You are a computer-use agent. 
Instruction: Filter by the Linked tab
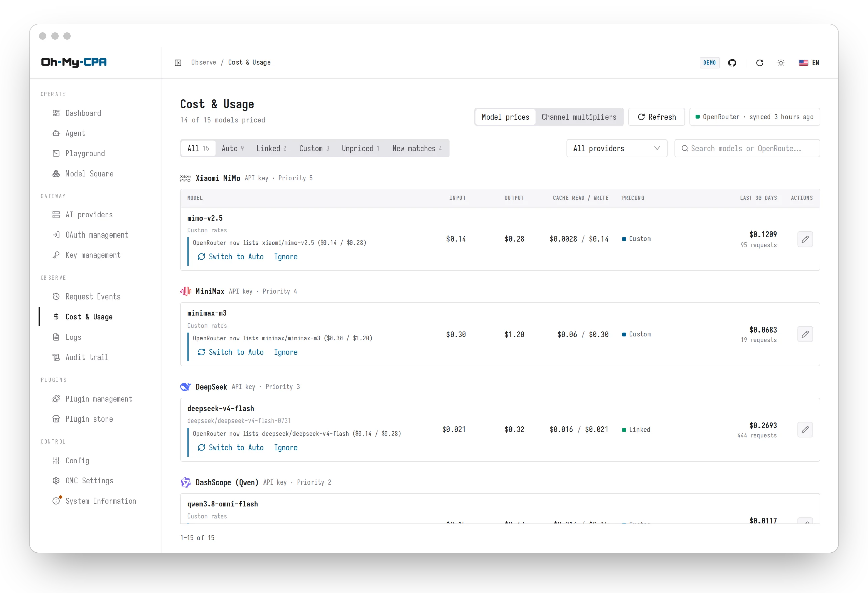pos(272,148)
